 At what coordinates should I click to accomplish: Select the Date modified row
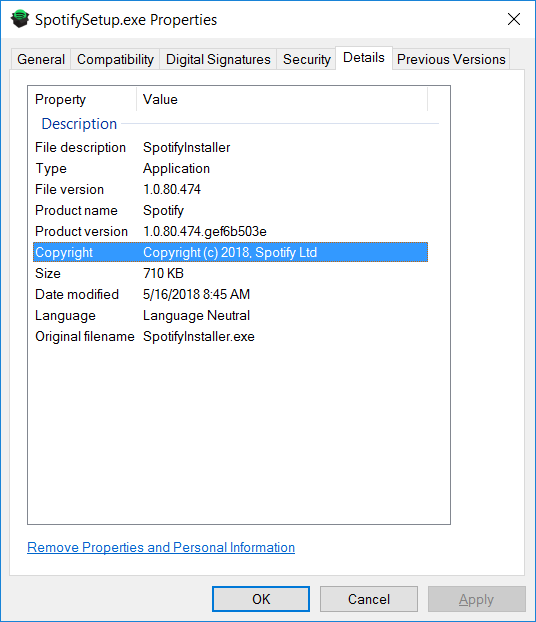coord(231,294)
